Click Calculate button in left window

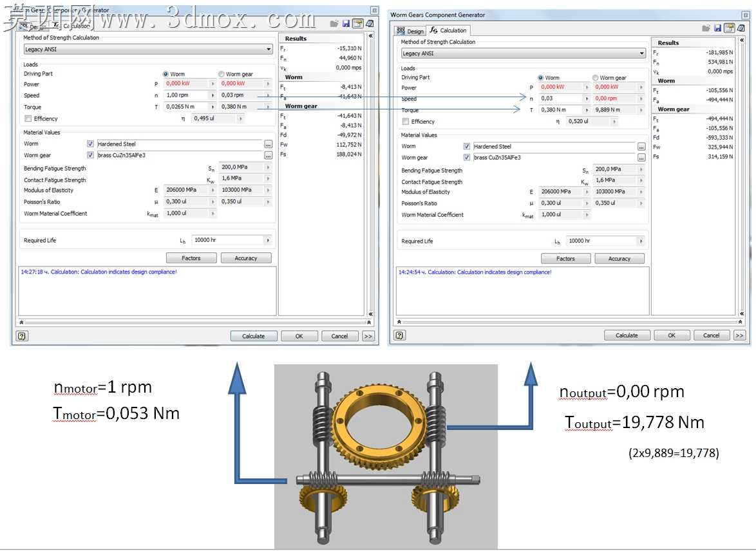click(x=254, y=336)
